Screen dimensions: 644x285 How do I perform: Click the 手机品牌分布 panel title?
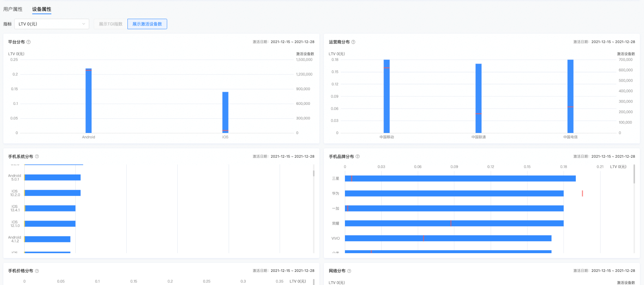(x=341, y=157)
